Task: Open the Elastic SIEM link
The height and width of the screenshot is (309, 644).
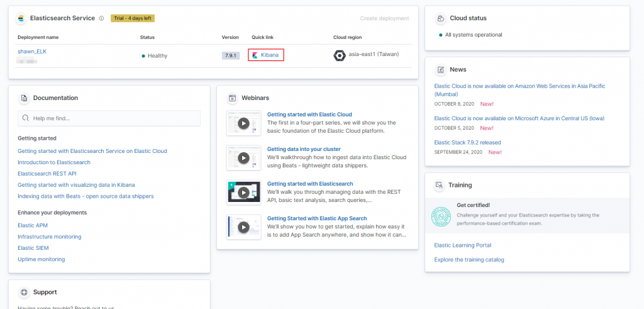Action: pos(33,248)
